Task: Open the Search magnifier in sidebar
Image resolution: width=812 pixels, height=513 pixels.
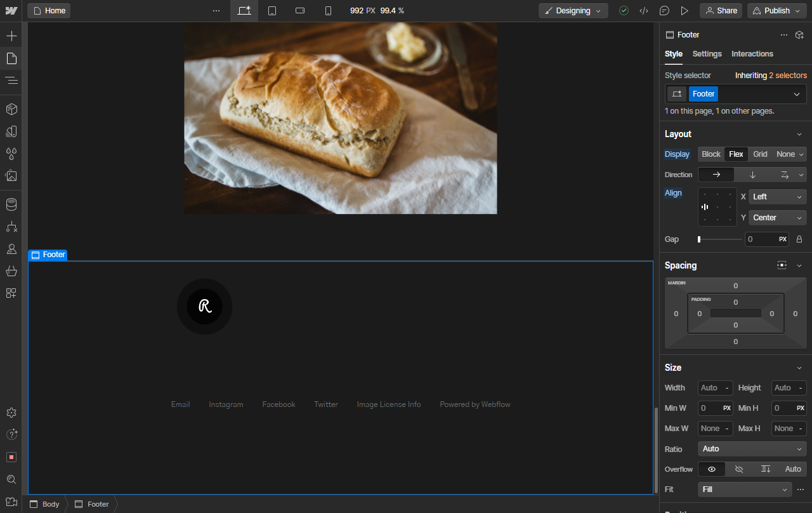Action: (11, 479)
